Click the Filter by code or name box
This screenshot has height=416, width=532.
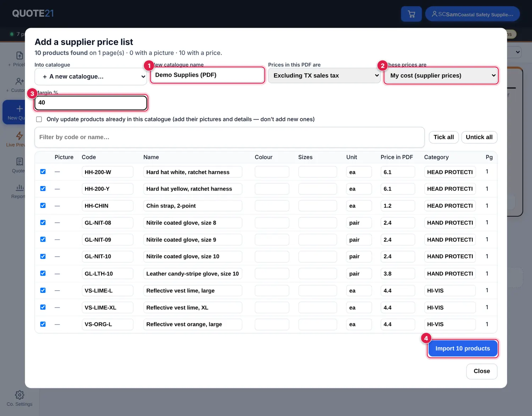click(229, 137)
